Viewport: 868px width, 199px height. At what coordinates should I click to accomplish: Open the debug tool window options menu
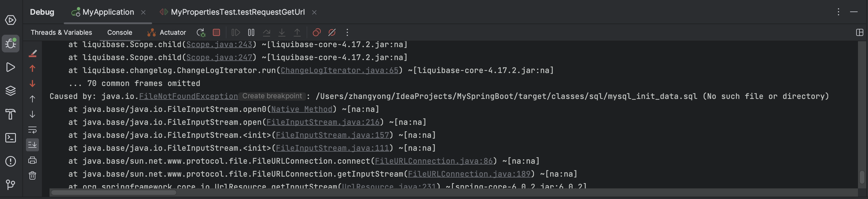838,12
